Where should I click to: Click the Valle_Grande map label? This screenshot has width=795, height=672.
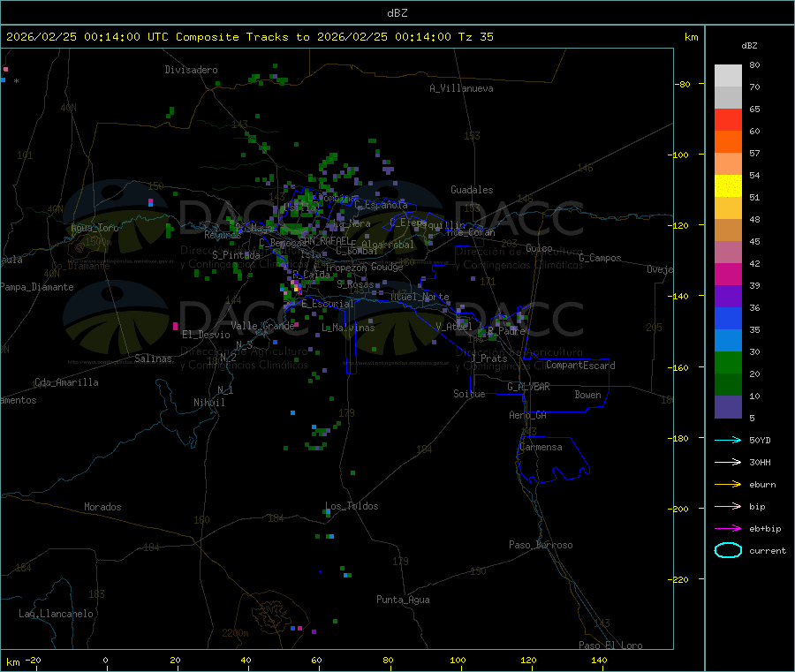262,326
